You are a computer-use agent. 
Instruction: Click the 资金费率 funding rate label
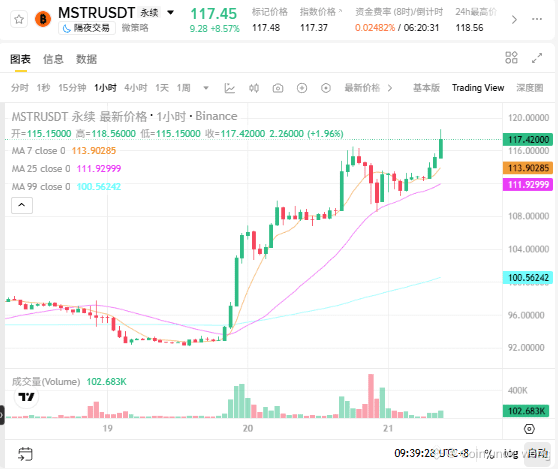[399, 12]
